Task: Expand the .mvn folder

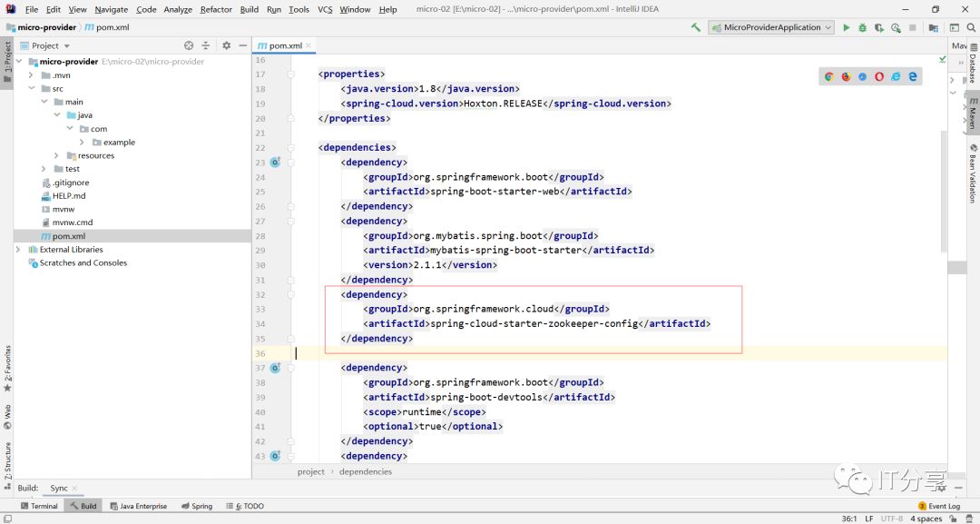Action: (31, 75)
